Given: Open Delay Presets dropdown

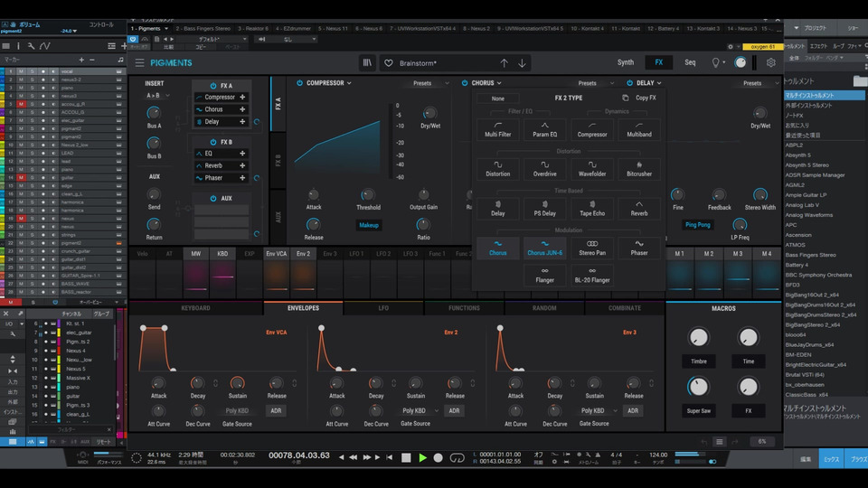Looking at the screenshot, I should point(760,83).
